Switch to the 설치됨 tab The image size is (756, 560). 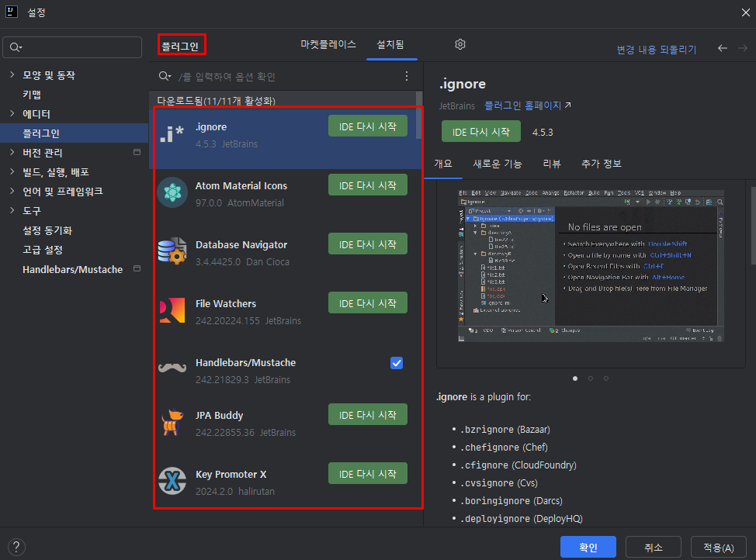(390, 45)
